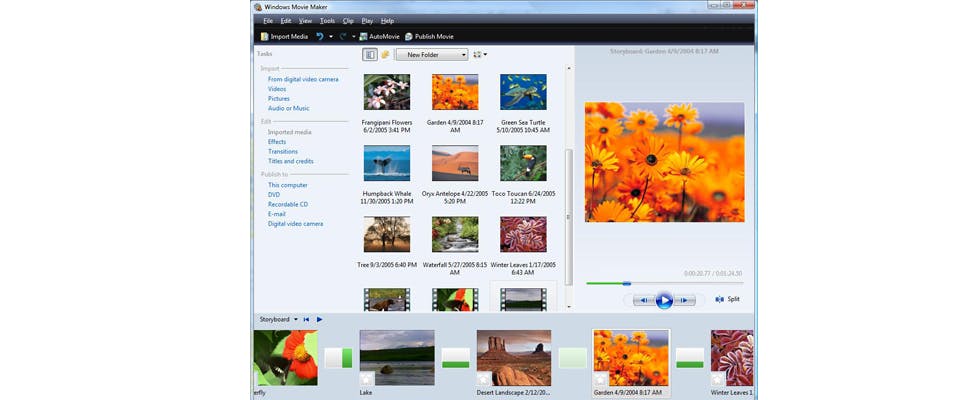Screen dimensions: 970x400
Task: Open the Clip menu
Action: pos(348,21)
